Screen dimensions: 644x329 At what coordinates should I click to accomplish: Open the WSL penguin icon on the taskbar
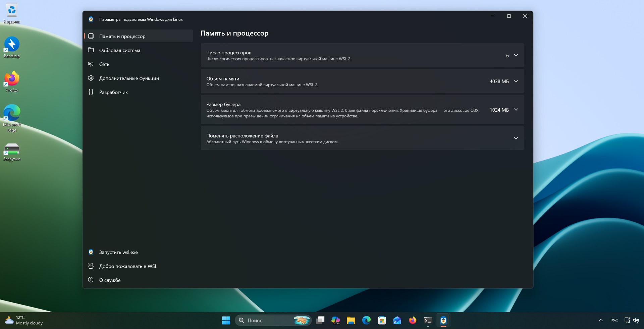[443, 320]
